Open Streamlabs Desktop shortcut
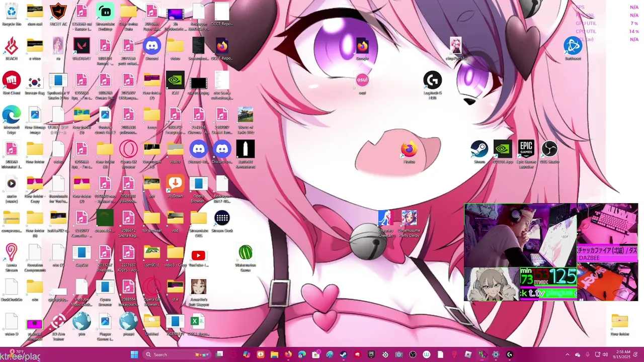The image size is (644, 362). 105,17
